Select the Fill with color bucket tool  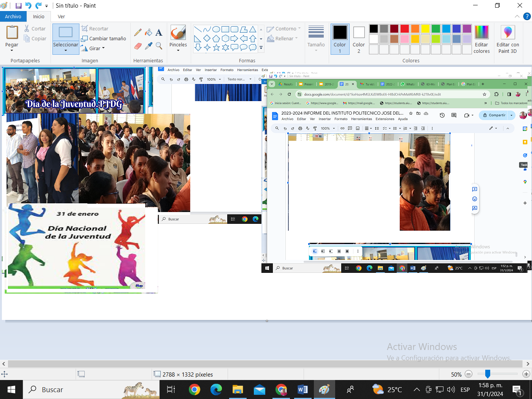pos(149,33)
